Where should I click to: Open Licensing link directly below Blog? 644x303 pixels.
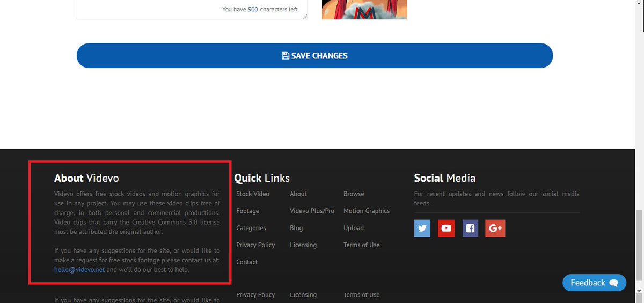pos(303,245)
